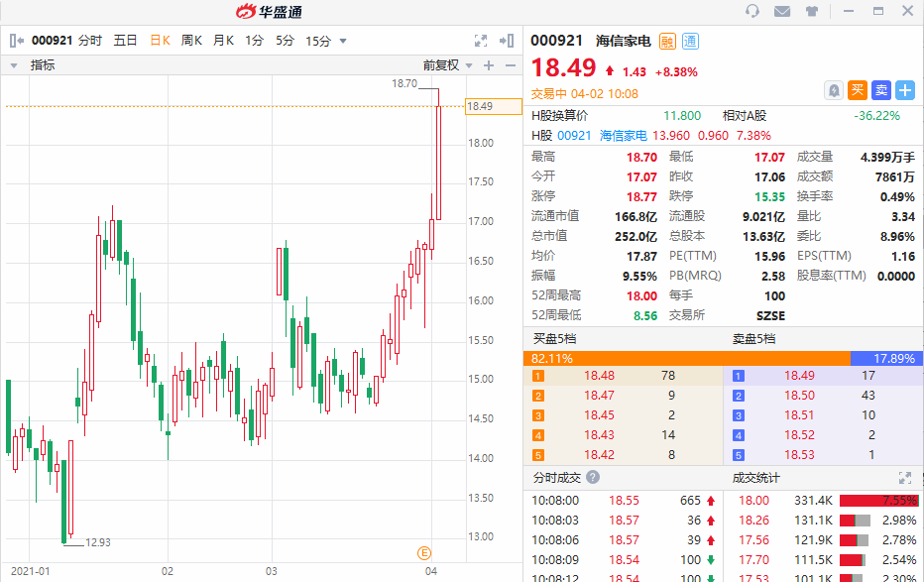Click the 华盛通 logo
This screenshot has width=924, height=582.
(270, 12)
